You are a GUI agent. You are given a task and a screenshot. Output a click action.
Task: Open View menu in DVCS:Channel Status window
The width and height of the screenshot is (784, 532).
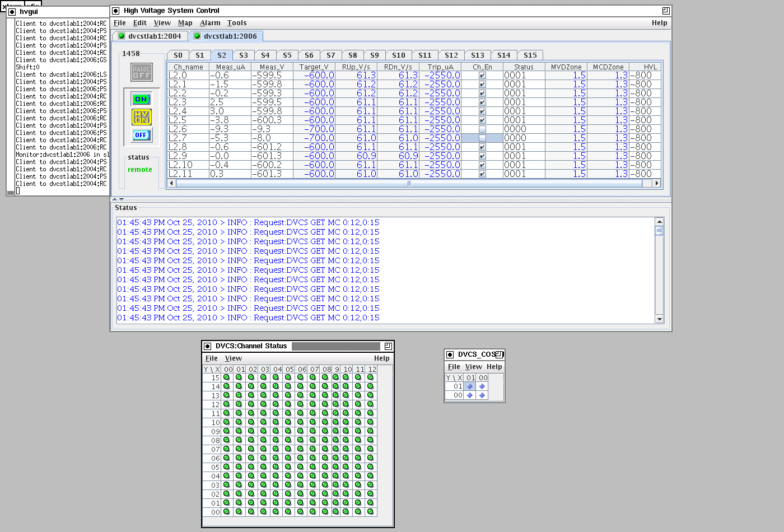click(234, 358)
